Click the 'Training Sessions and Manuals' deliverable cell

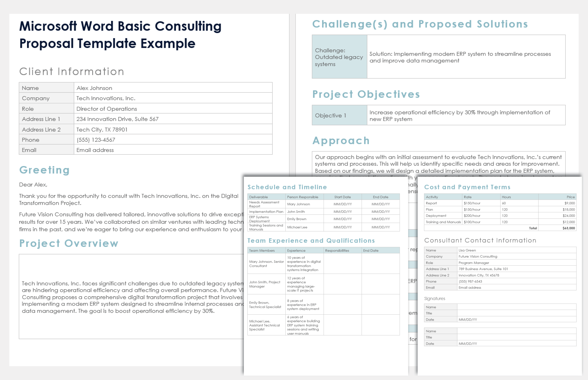pyautogui.click(x=267, y=227)
